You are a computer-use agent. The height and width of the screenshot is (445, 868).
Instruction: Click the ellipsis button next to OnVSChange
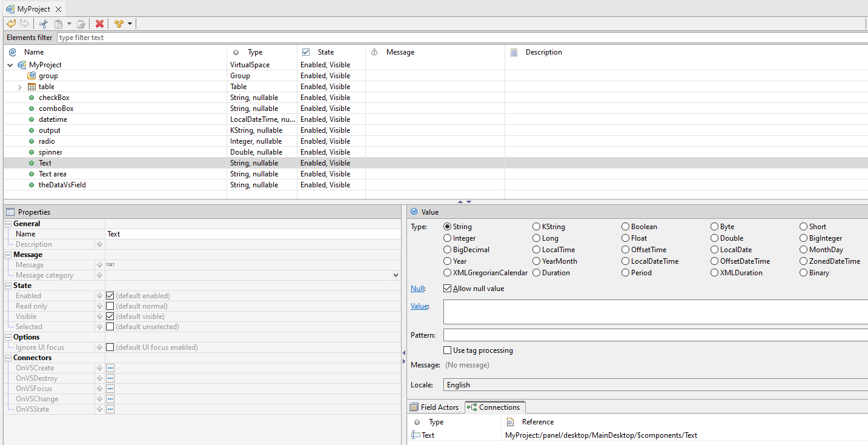point(110,399)
